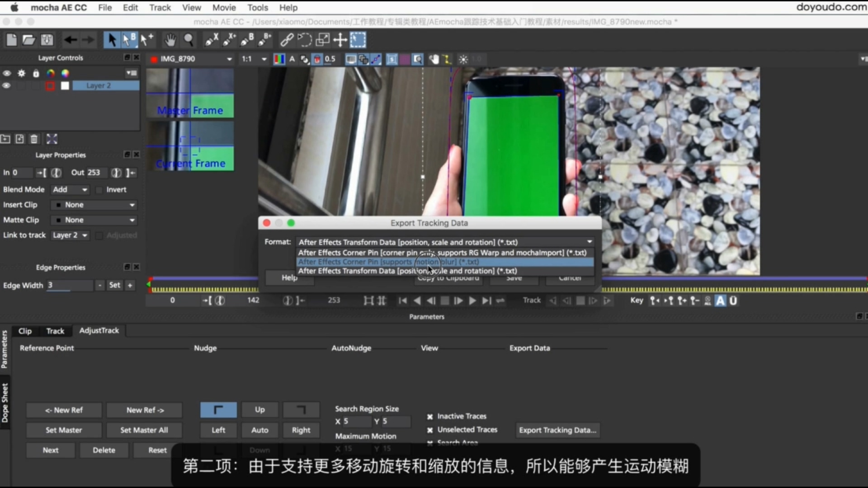Click the Export Tracking Data button
The height and width of the screenshot is (488, 868).
[x=557, y=431]
